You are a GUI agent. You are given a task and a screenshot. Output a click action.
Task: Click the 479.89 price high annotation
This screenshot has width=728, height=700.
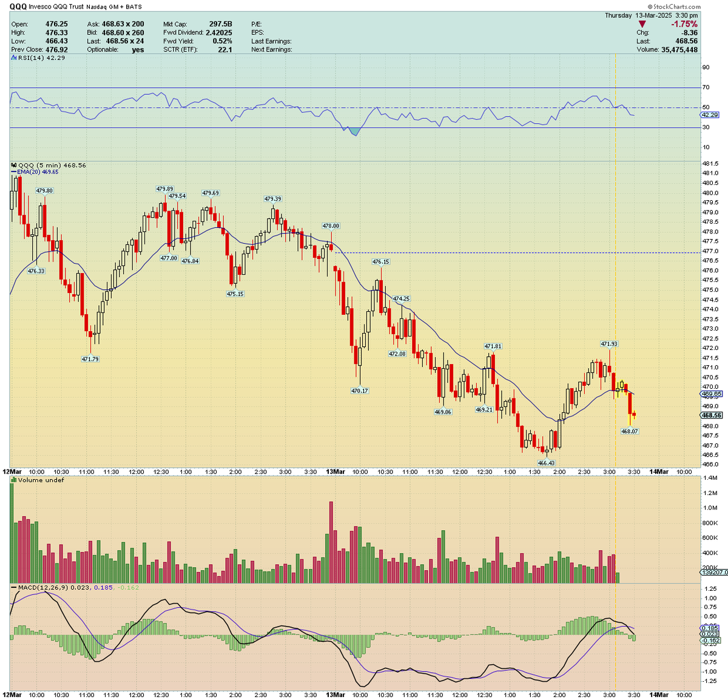(x=164, y=189)
